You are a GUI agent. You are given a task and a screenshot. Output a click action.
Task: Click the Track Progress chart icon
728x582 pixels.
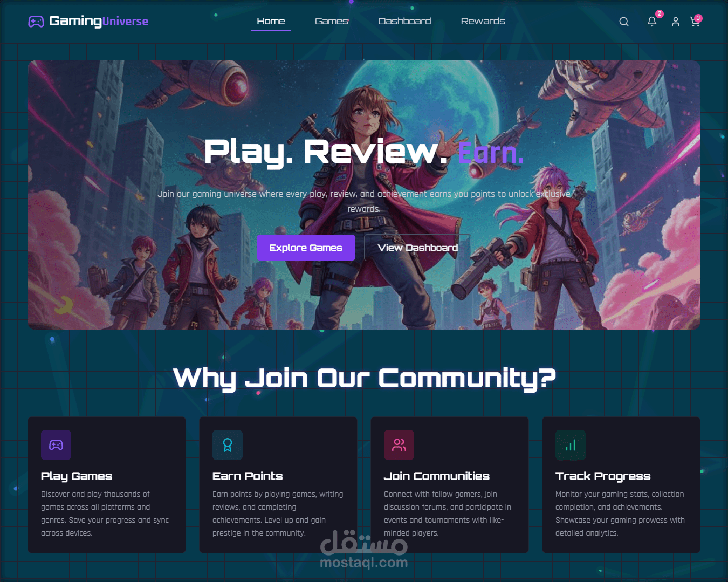(x=571, y=445)
